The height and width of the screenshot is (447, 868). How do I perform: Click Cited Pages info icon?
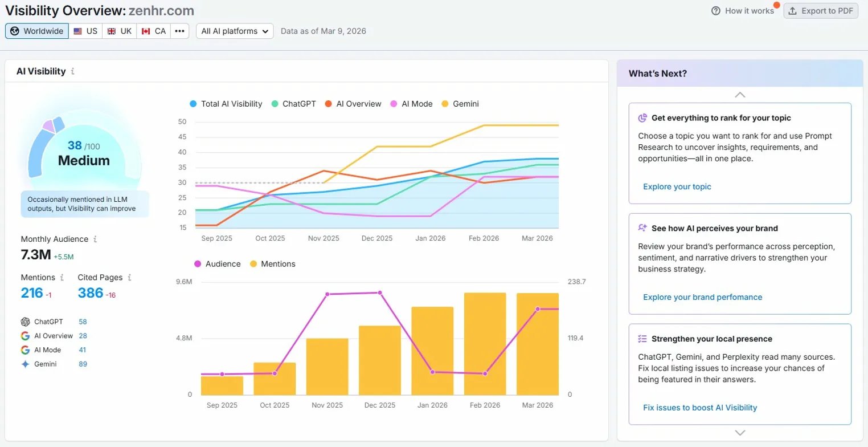click(x=129, y=278)
